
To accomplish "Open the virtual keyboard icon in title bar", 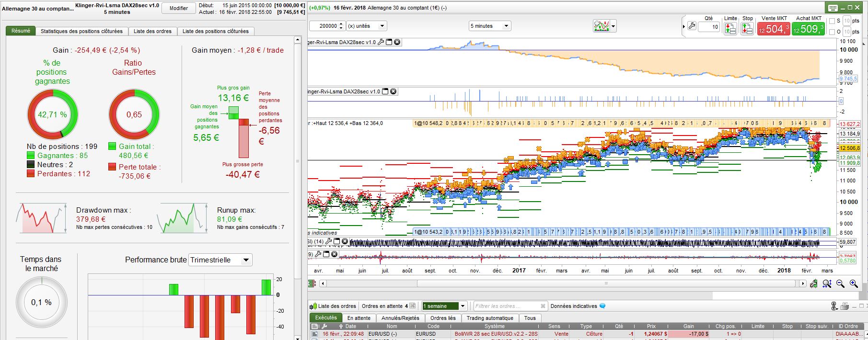I will (x=833, y=8).
